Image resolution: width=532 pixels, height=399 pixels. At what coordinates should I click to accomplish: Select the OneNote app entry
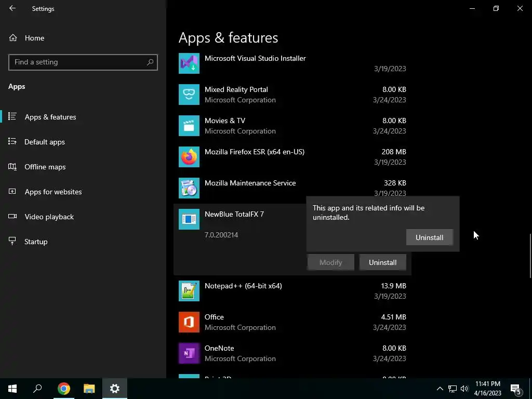point(292,353)
